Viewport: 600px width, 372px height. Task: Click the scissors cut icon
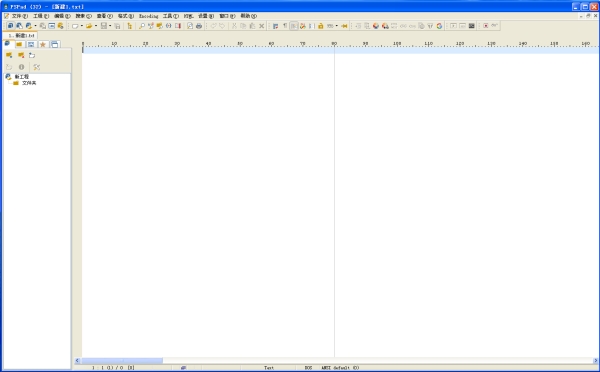[234, 26]
